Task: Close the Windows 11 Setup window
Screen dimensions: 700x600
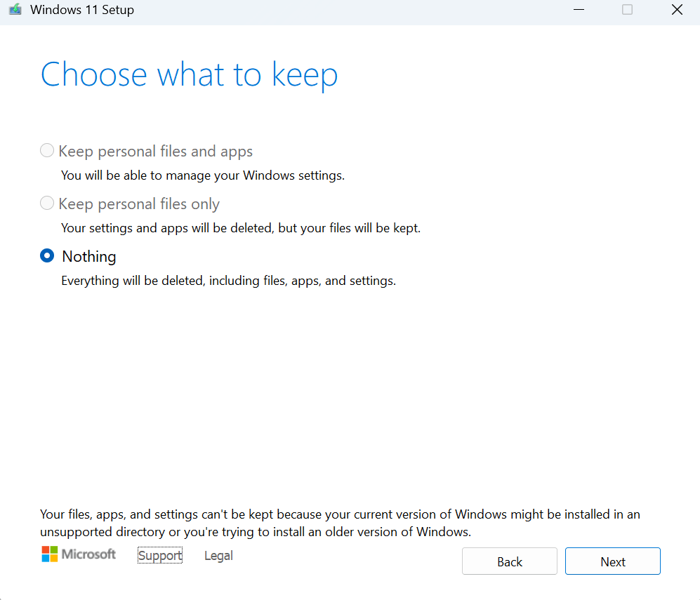Action: 678,9
